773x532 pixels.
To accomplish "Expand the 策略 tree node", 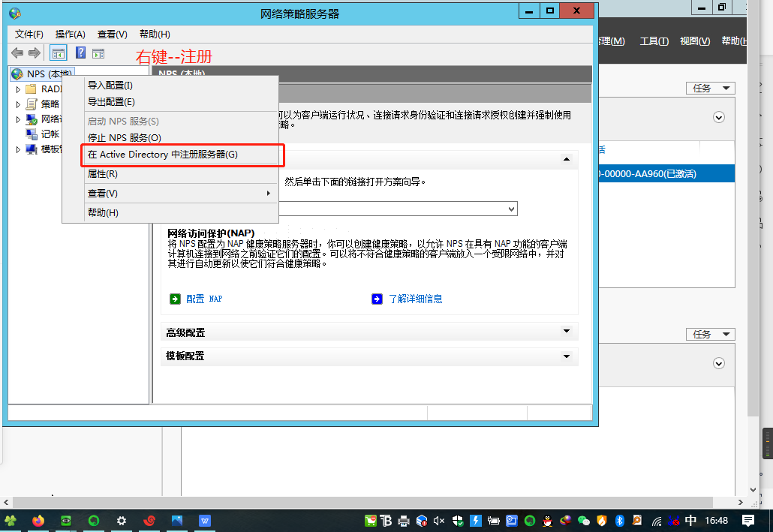I will (18, 104).
